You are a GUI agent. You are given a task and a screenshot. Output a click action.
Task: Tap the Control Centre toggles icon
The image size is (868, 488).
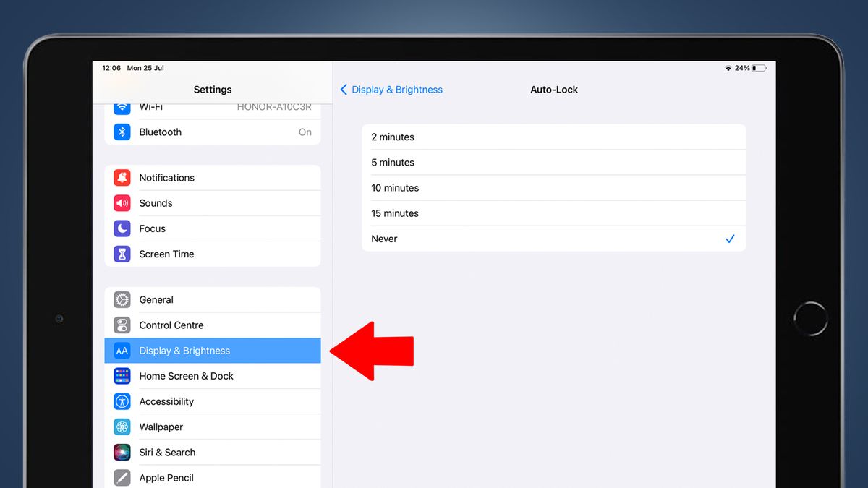coord(122,325)
